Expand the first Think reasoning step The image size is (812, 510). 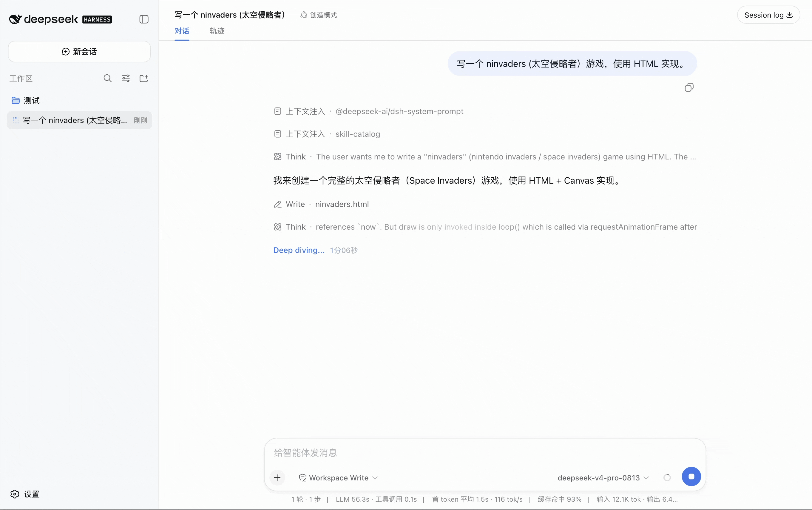(485, 156)
